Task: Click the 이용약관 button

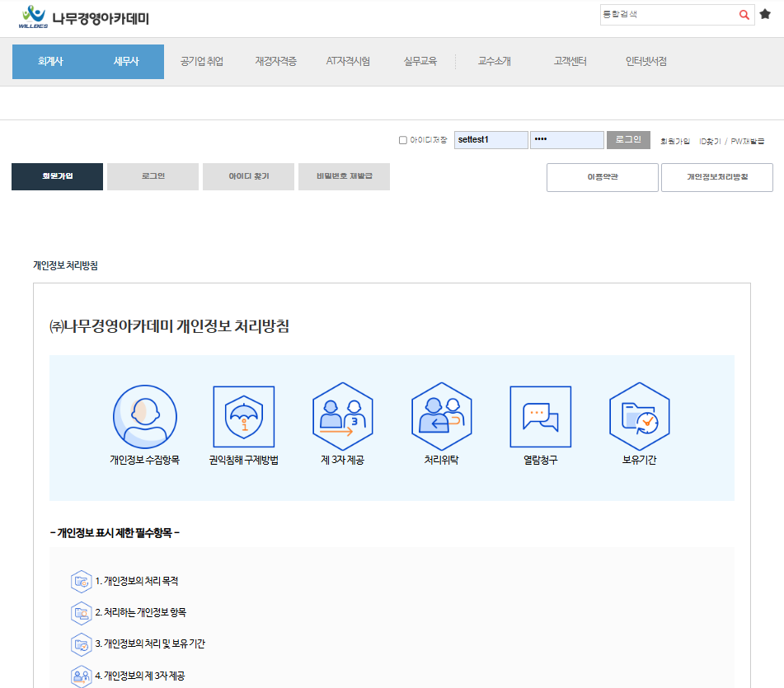Action: [602, 177]
